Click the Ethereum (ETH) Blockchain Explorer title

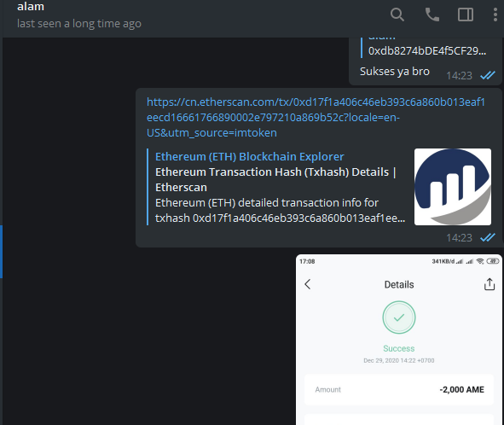[249, 157]
